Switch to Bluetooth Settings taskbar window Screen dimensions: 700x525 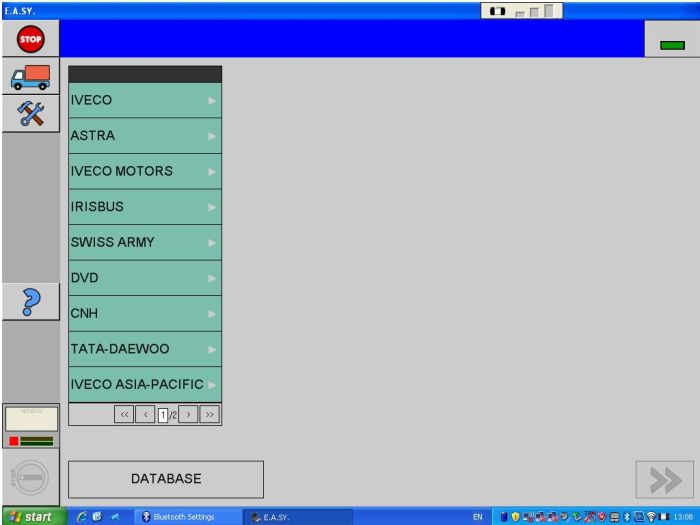point(188,517)
